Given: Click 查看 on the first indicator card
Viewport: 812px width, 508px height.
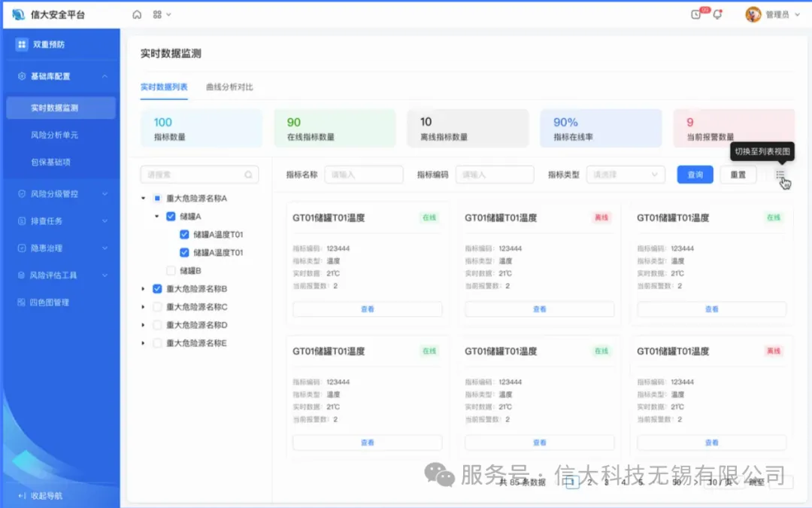Looking at the screenshot, I should click(367, 309).
